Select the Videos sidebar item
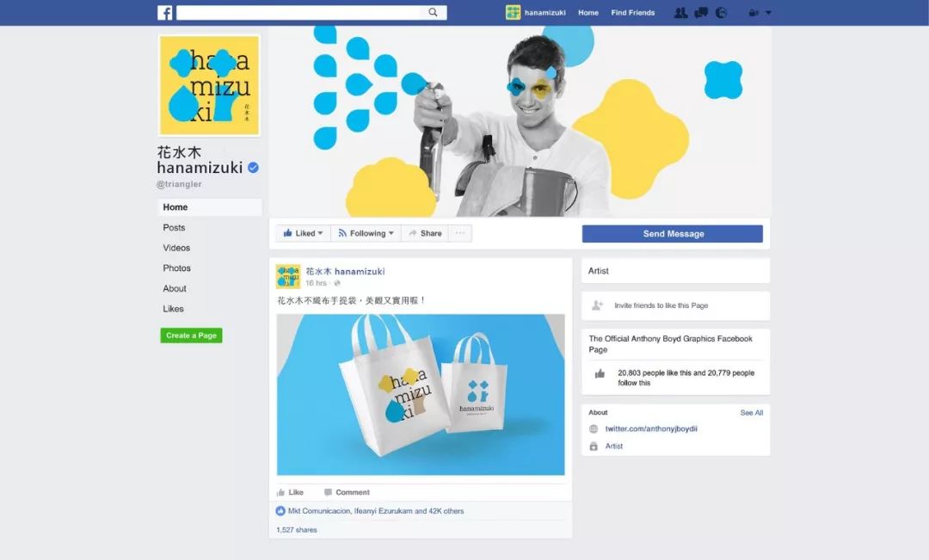Viewport: 929px width, 560px height. [176, 249]
